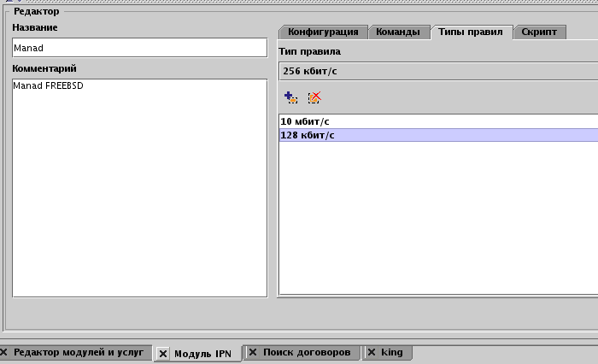This screenshot has height=364, width=598.
Task: Close the Поиск договоров tab
Action: coord(253,352)
